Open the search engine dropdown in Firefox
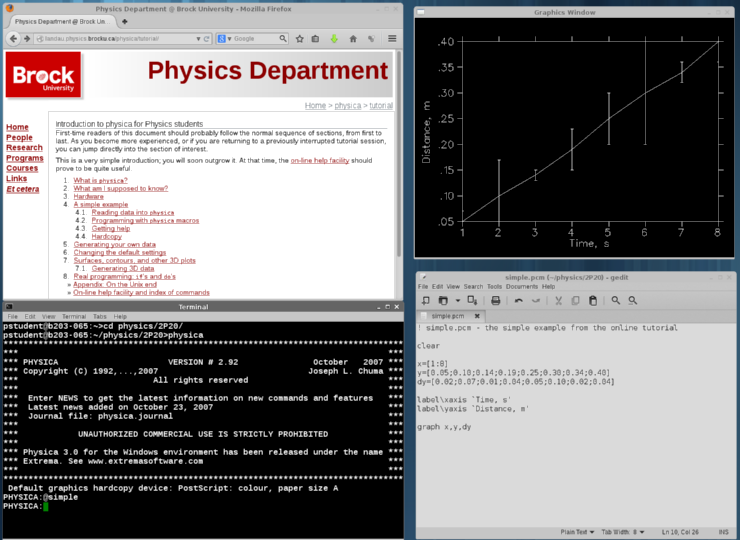The image size is (740, 540). tap(224, 39)
